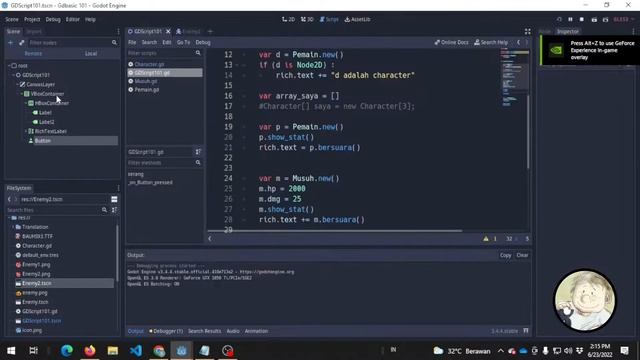Screen dimensions: 640x360
Task: Expand the Translation folder
Action: (x=13, y=227)
